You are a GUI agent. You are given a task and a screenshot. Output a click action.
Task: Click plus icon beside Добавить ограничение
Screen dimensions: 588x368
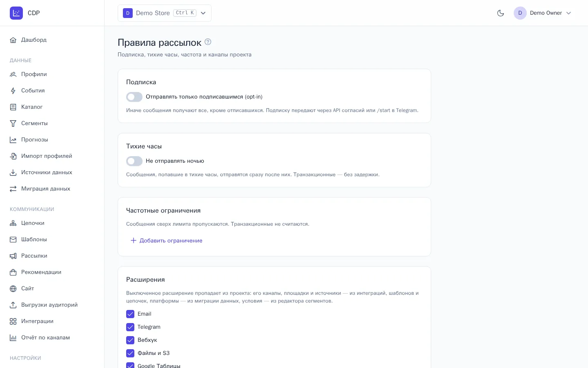133,240
